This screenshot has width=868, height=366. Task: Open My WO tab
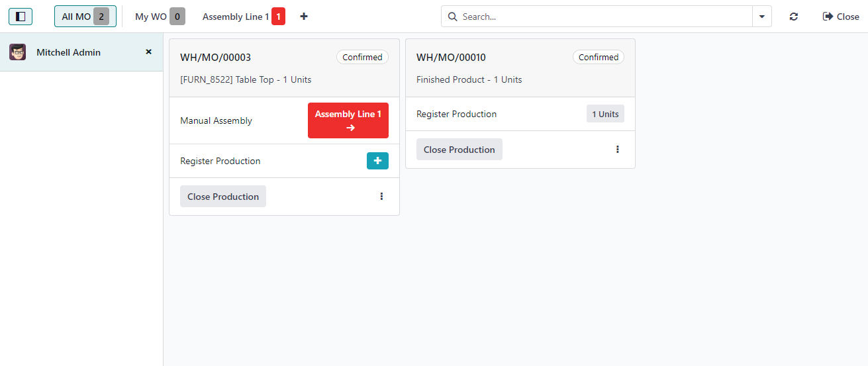pyautogui.click(x=160, y=17)
